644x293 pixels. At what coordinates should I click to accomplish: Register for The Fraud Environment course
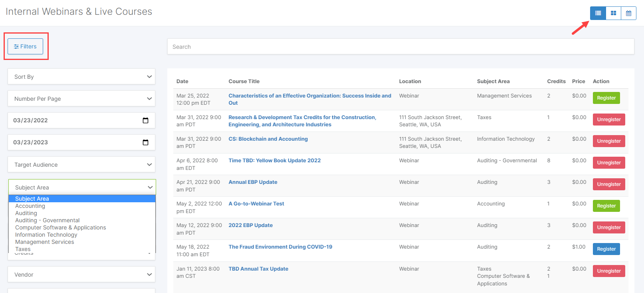pyautogui.click(x=606, y=249)
